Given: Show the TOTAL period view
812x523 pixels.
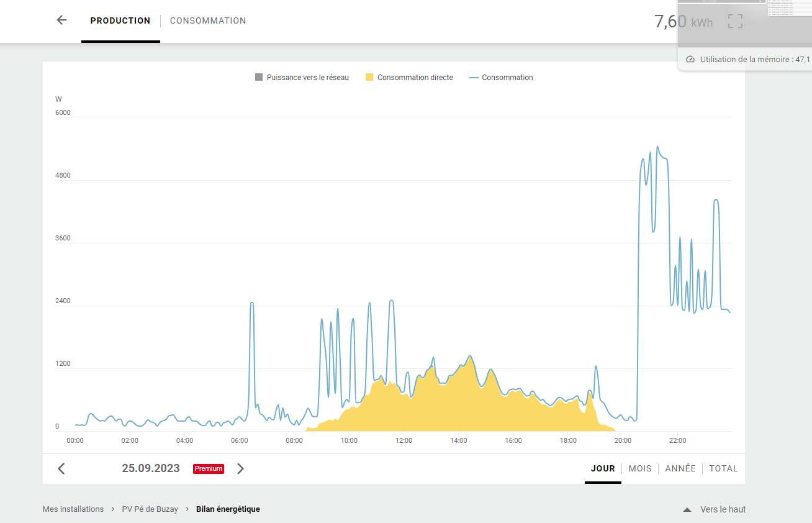Looking at the screenshot, I should [724, 468].
